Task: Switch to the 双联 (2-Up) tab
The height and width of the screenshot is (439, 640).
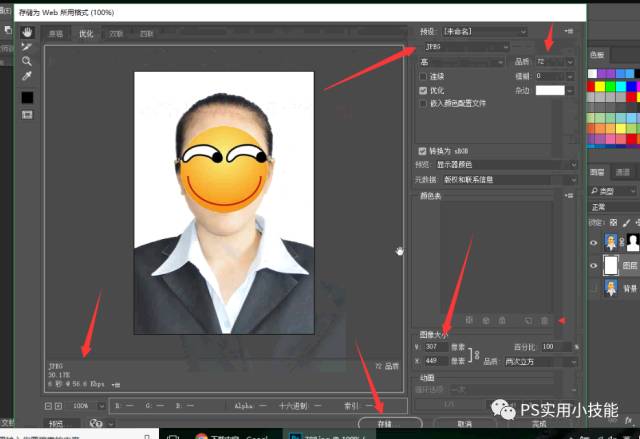Action: [116, 34]
